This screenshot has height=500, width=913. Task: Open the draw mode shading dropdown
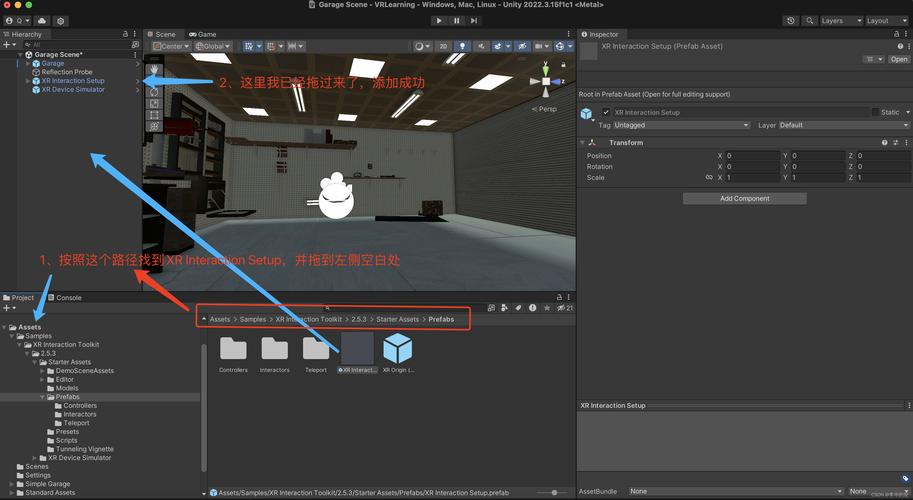coord(422,46)
